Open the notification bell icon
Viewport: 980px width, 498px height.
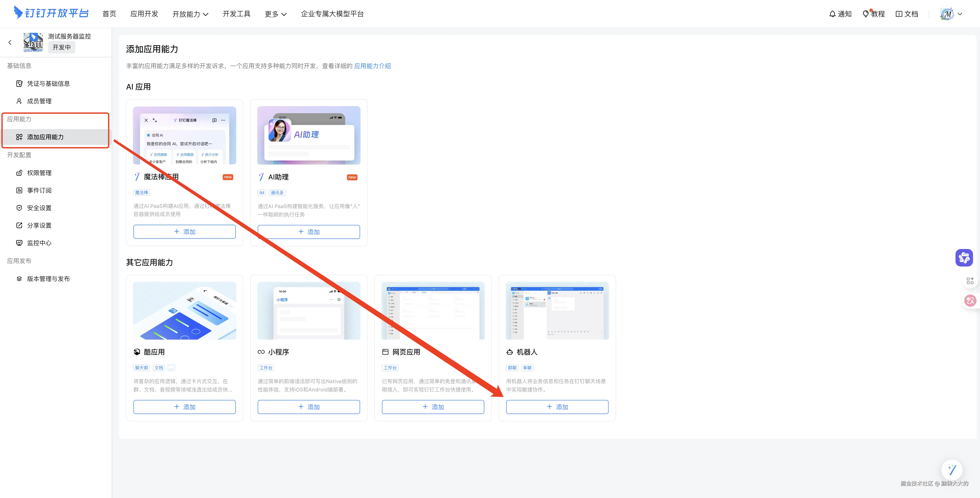coord(832,14)
